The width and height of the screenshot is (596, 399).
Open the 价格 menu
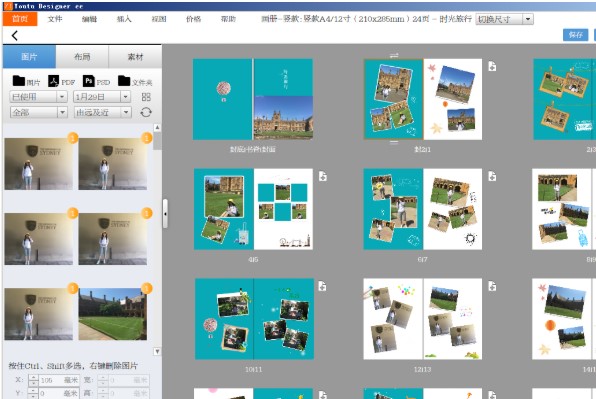(193, 19)
